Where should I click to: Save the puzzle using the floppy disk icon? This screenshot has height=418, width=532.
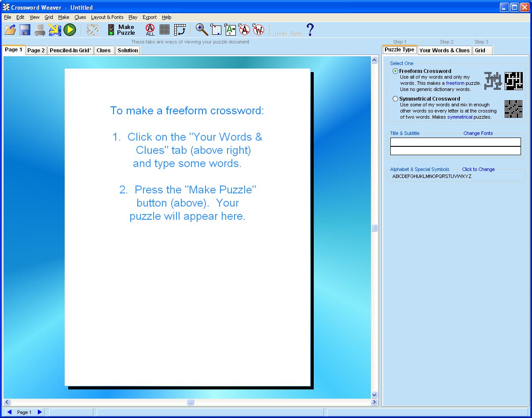(x=25, y=30)
